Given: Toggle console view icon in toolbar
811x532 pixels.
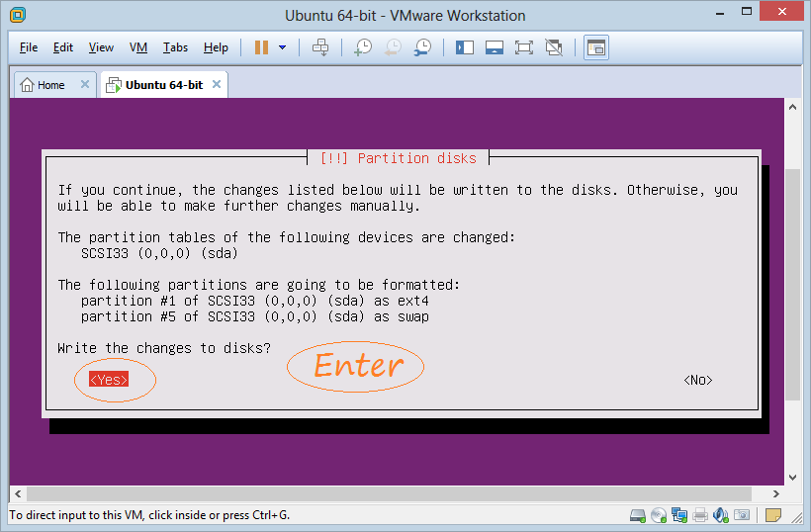Looking at the screenshot, I should coord(596,47).
